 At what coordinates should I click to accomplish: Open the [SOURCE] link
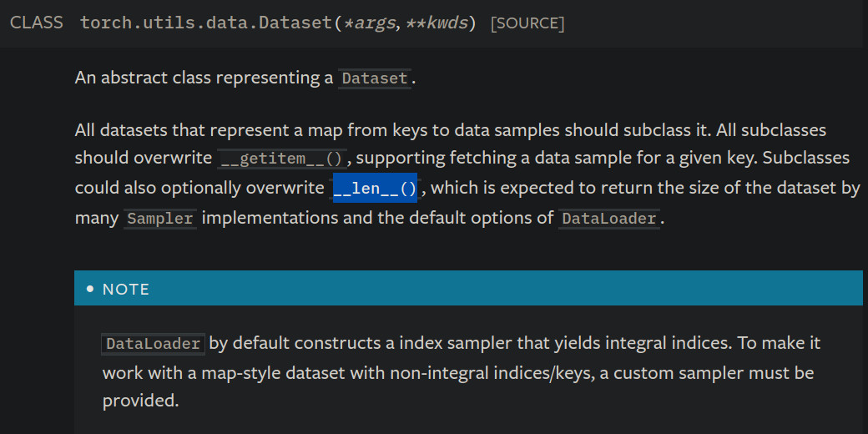[x=527, y=23]
